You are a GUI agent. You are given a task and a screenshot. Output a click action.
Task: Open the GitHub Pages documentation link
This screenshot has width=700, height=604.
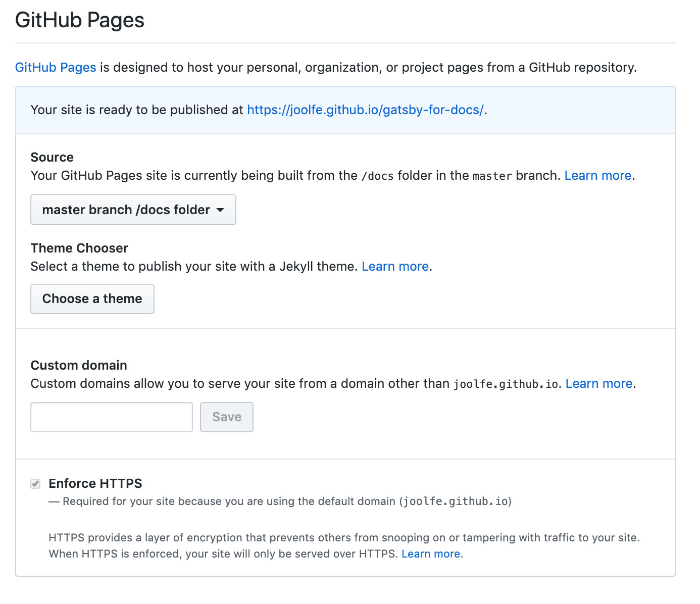pos(56,67)
